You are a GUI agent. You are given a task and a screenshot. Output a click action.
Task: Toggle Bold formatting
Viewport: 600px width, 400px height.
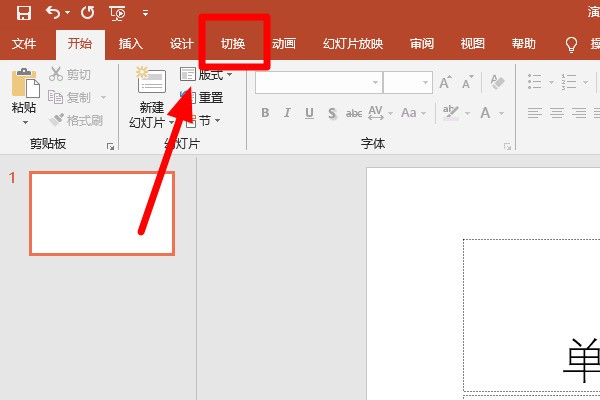coord(265,113)
